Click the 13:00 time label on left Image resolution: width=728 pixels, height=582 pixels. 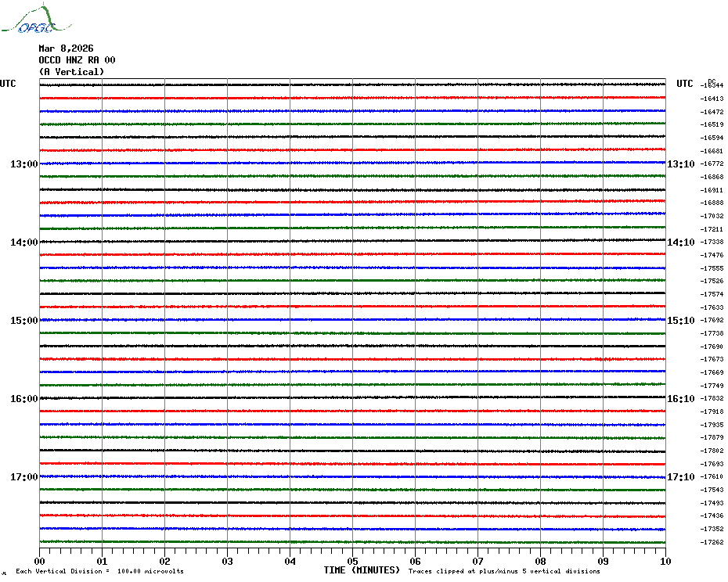point(23,163)
